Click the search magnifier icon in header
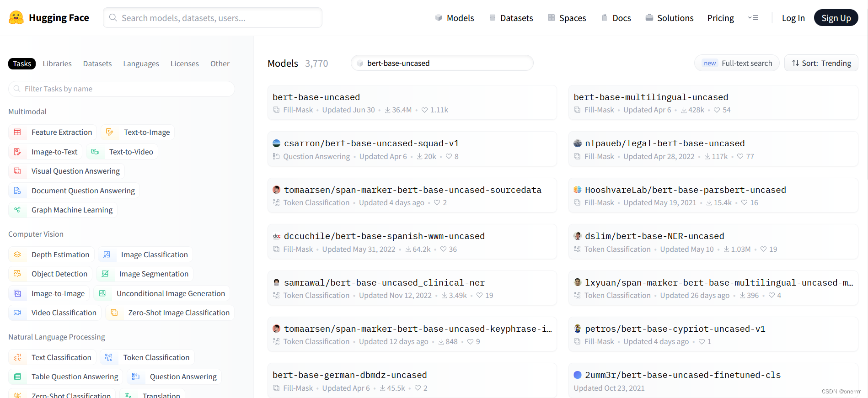This screenshot has width=868, height=398. pos(113,18)
